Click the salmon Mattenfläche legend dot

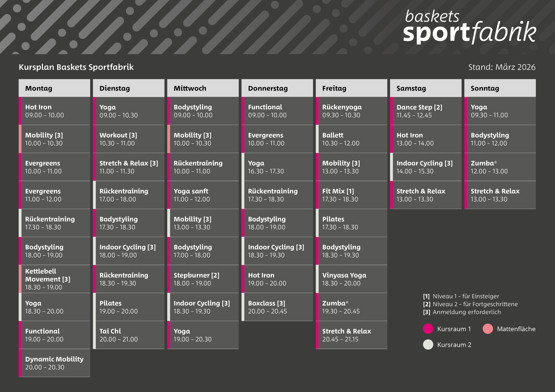tap(488, 329)
